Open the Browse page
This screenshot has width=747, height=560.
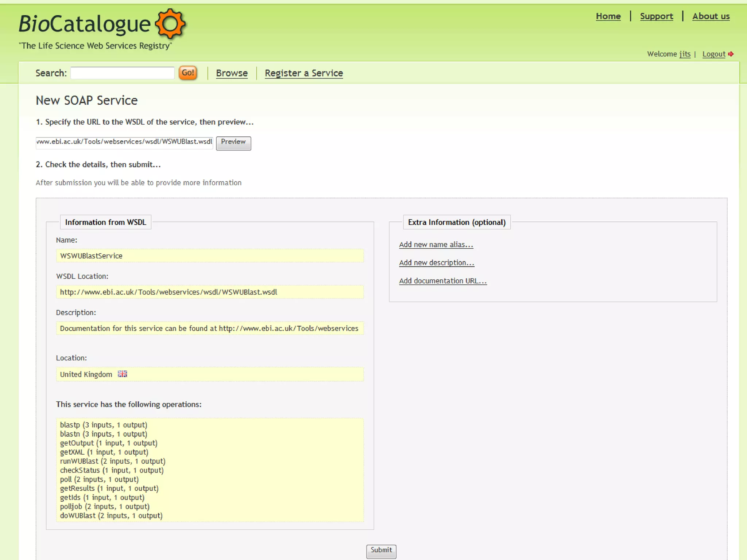(232, 73)
